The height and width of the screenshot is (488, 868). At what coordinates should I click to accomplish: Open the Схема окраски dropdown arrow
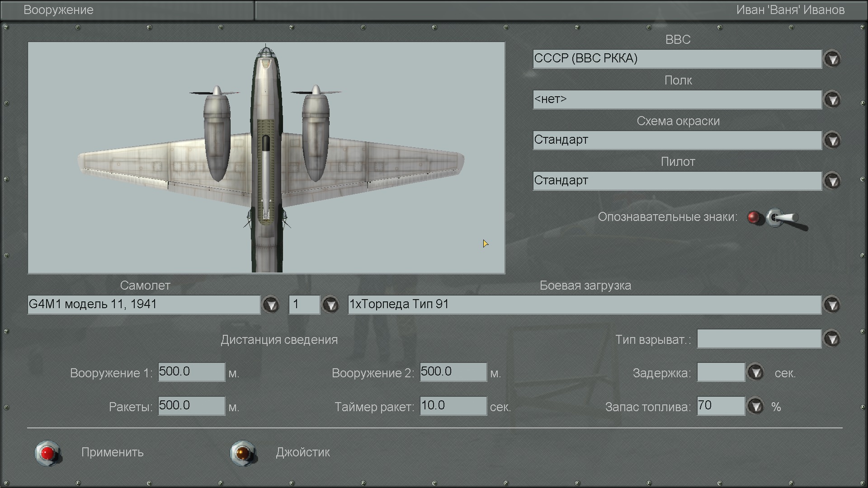coord(832,141)
